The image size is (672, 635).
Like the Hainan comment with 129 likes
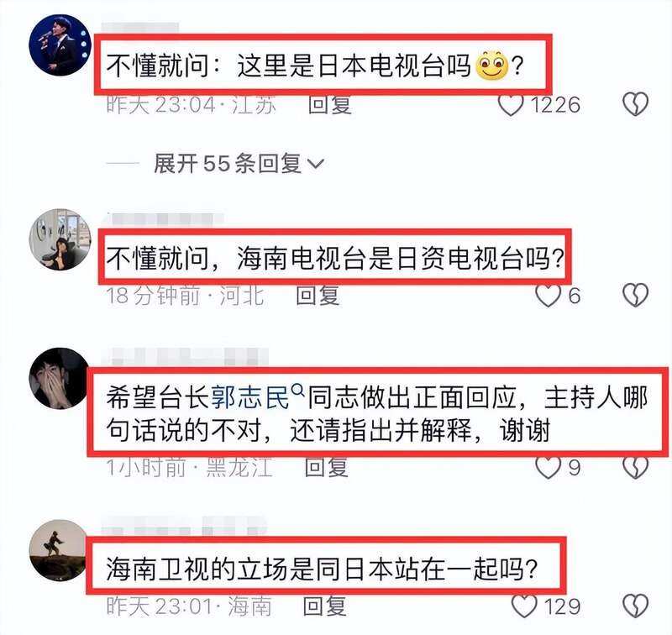[x=524, y=606]
